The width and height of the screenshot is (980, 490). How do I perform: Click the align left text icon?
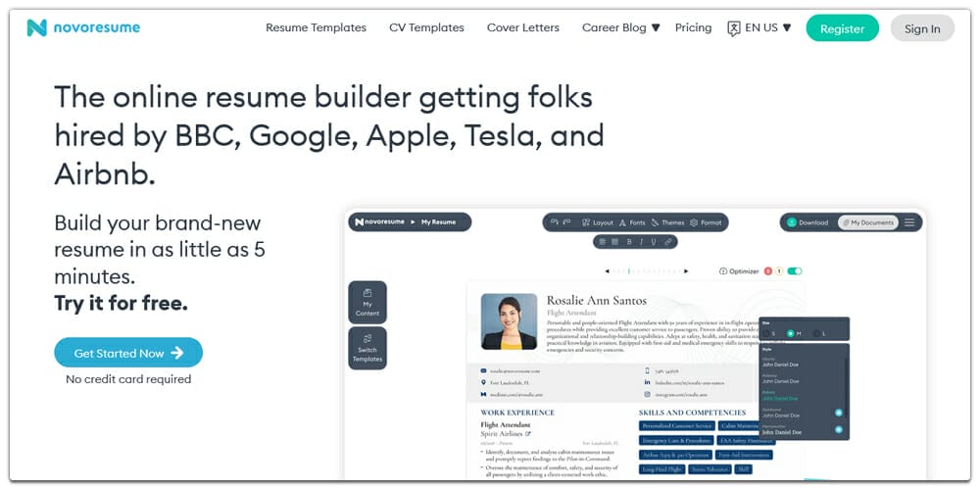click(603, 241)
